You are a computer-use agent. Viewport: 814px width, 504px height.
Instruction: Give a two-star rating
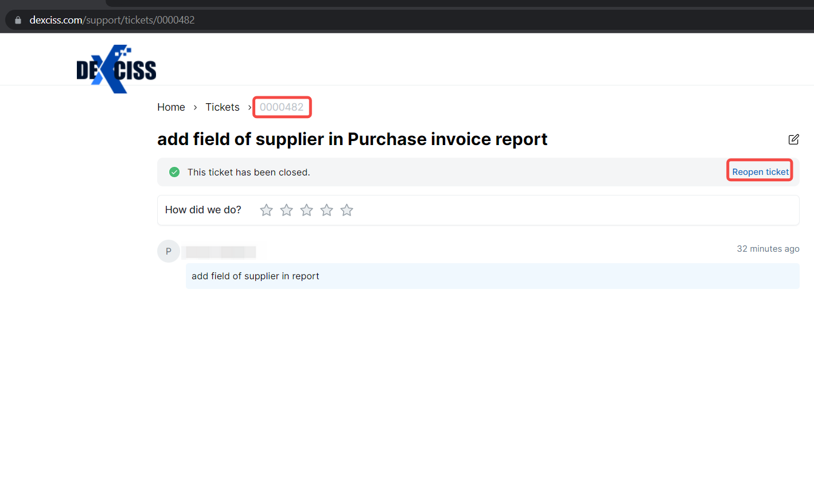286,210
